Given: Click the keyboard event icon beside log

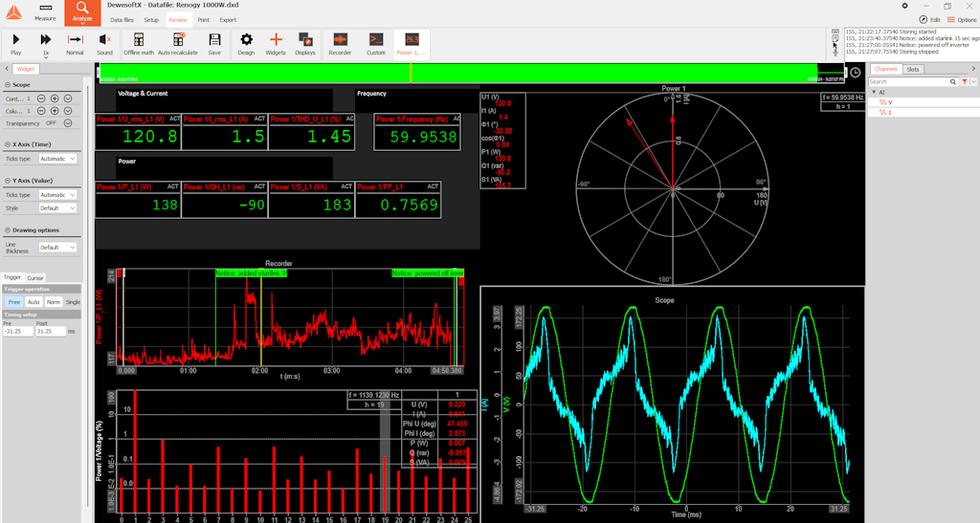Looking at the screenshot, I should [x=835, y=32].
